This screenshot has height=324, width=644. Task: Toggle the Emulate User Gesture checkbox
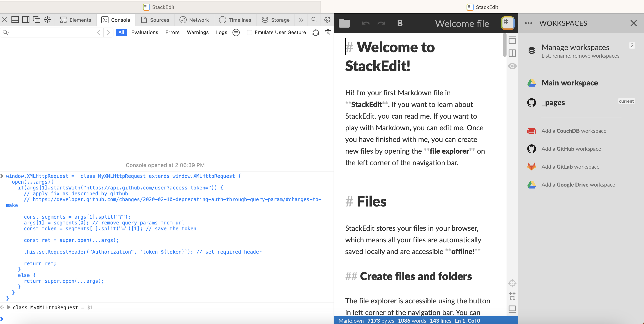click(x=249, y=33)
